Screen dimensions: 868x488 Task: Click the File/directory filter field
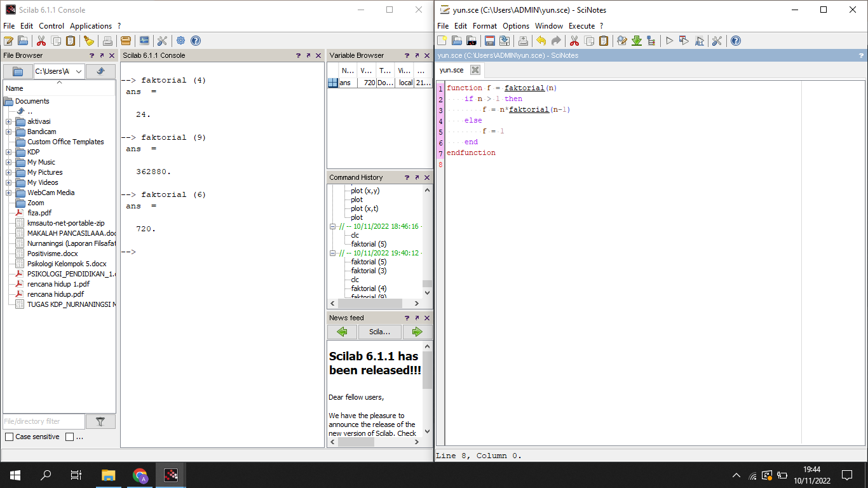tap(44, 421)
